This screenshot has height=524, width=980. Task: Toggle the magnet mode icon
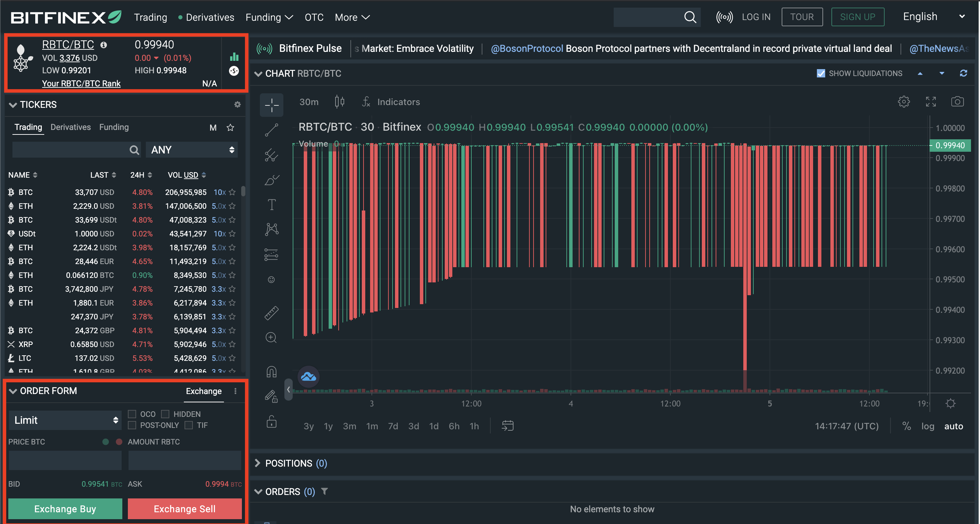coord(272,372)
